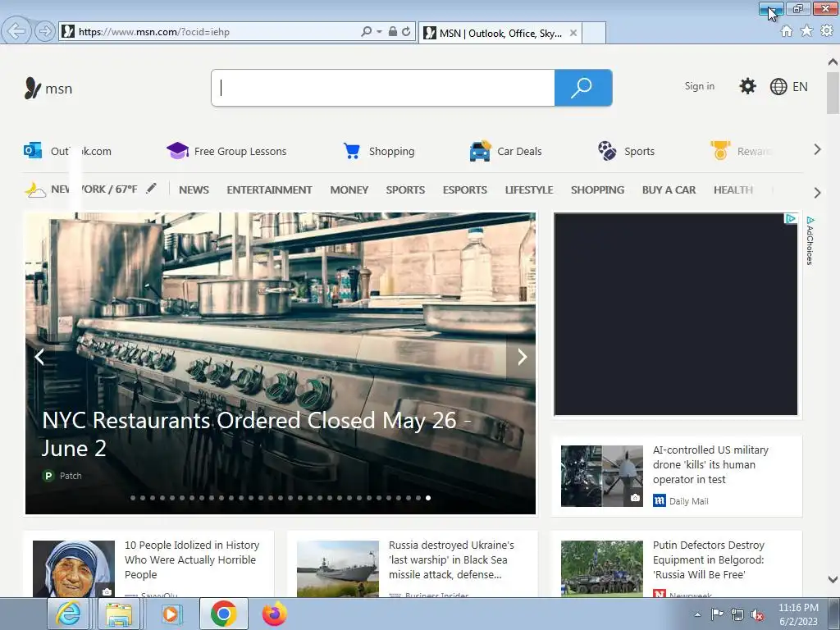Close the MSN browser tab
The width and height of the screenshot is (840, 630).
click(573, 33)
